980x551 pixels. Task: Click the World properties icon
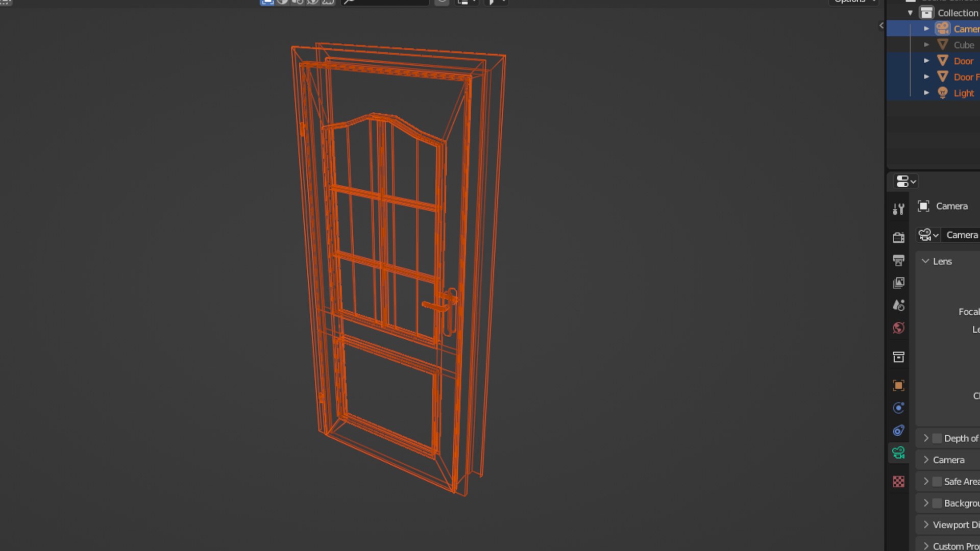(898, 328)
